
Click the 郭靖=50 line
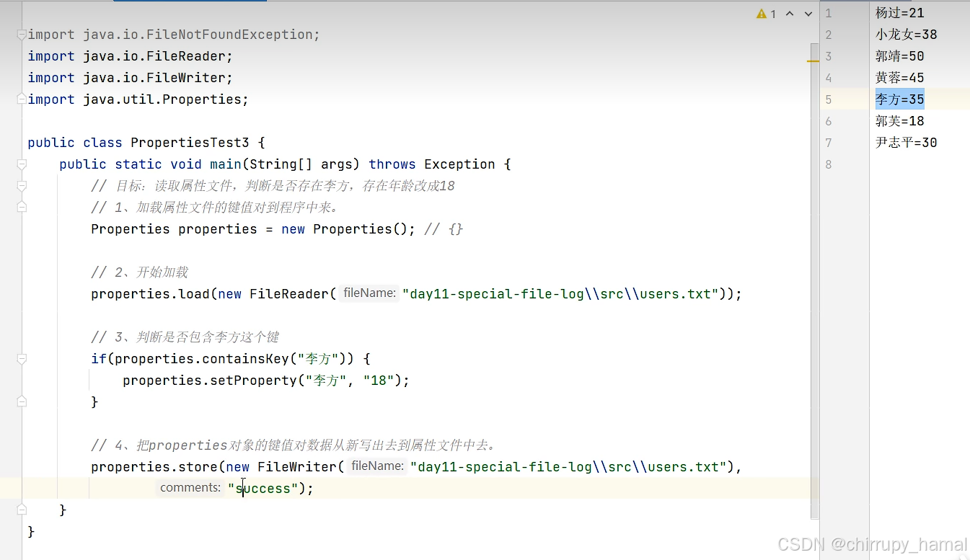click(x=899, y=56)
